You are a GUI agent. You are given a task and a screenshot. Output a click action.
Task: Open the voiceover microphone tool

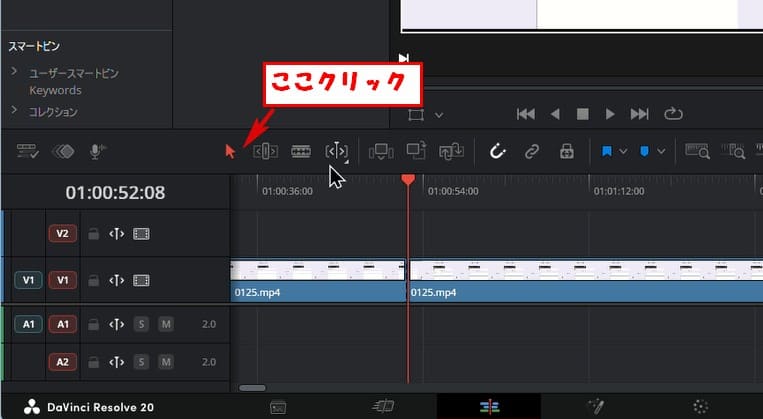(97, 151)
